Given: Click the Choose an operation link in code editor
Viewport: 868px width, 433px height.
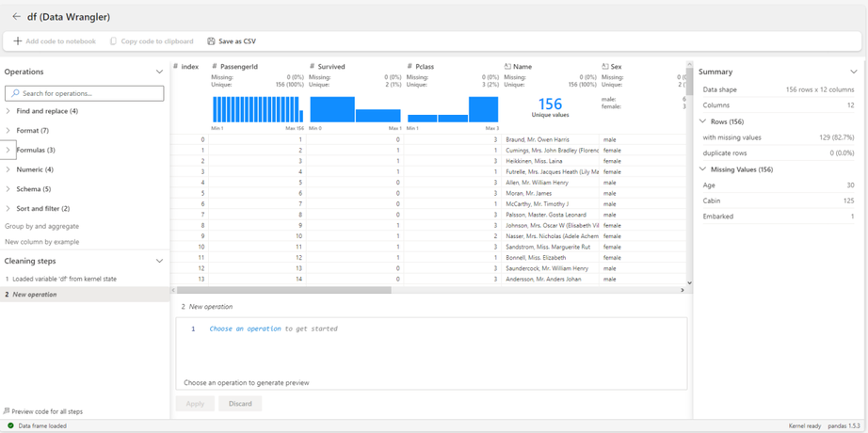Looking at the screenshot, I should click(245, 329).
